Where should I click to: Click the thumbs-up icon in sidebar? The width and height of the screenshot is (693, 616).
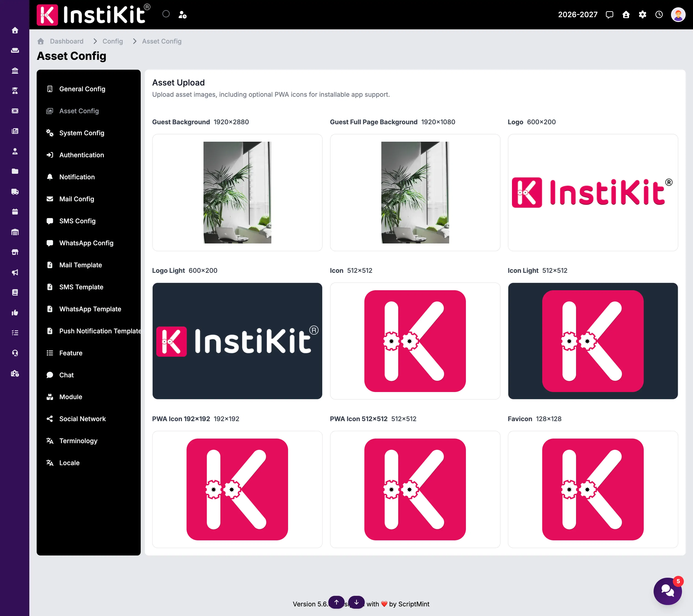point(15,313)
